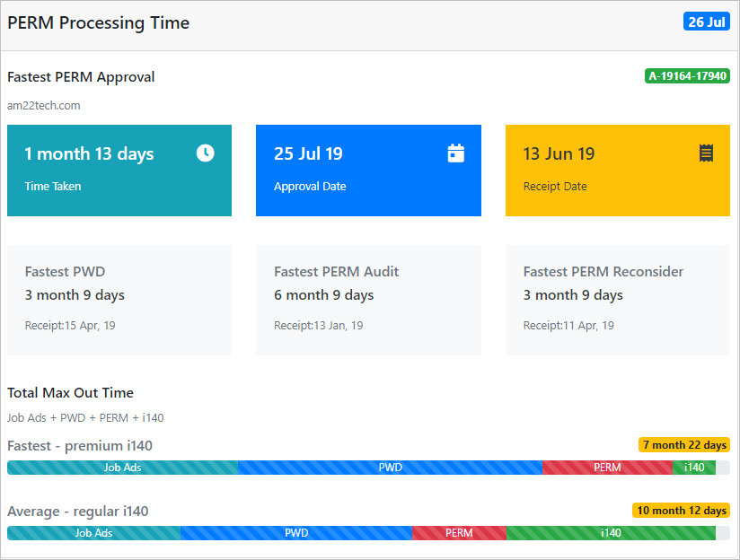This screenshot has width=740, height=560.
Task: Click the clock icon on Time Taken card
Action: pos(206,153)
